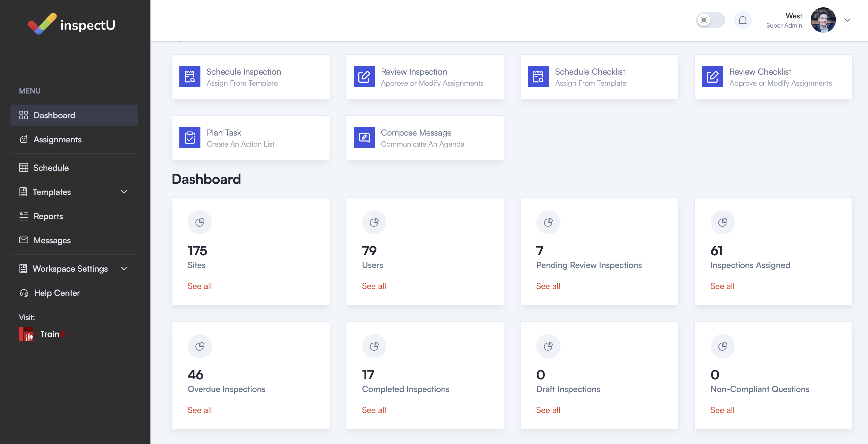Click the user avatar photo
868x444 pixels.
click(x=823, y=20)
